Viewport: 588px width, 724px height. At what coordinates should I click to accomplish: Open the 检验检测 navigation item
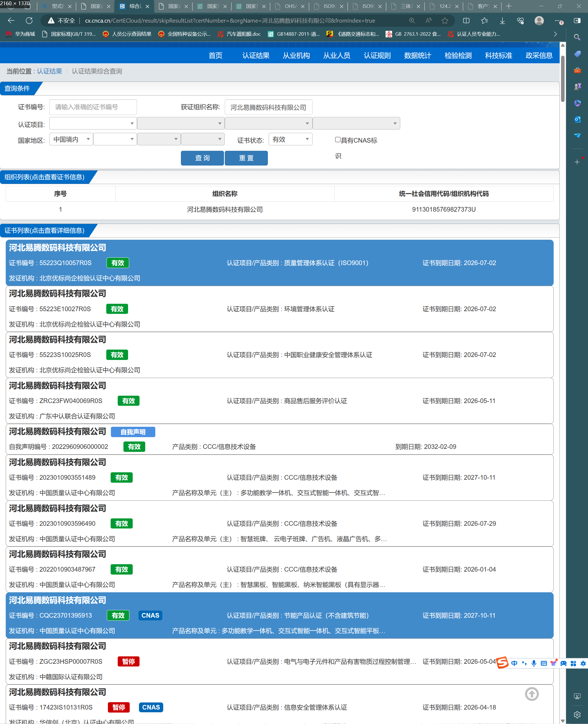[x=458, y=55]
